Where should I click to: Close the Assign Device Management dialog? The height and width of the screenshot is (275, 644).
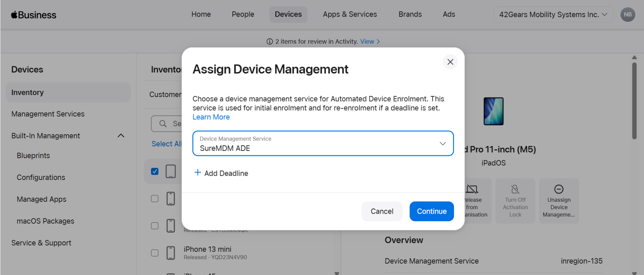450,62
